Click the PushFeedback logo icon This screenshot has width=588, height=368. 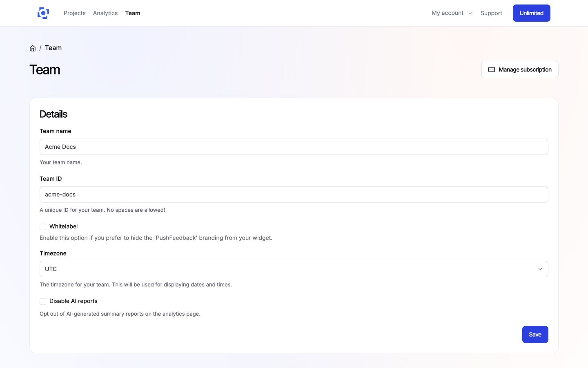(43, 13)
